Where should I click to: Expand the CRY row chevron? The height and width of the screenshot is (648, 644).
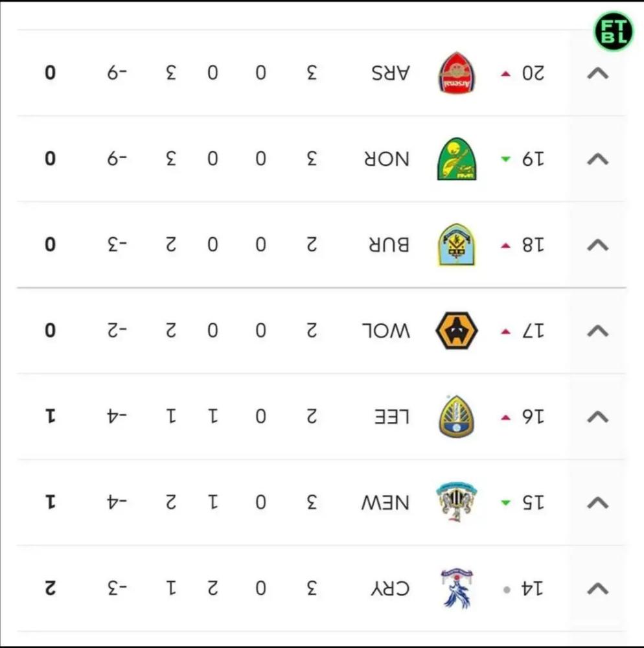598,589
